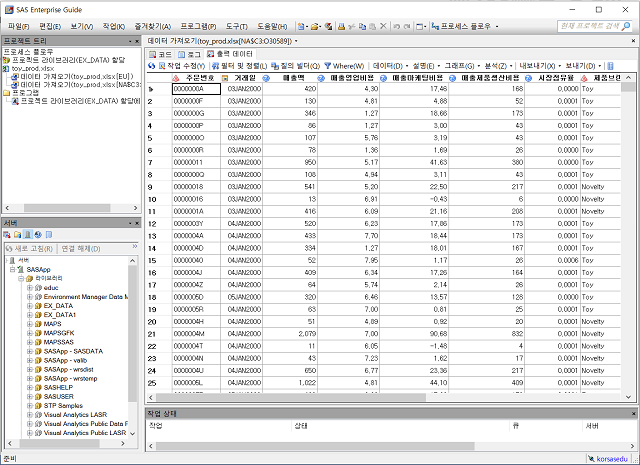Open the 작업(K) menu
640x465 pixels.
[113, 27]
